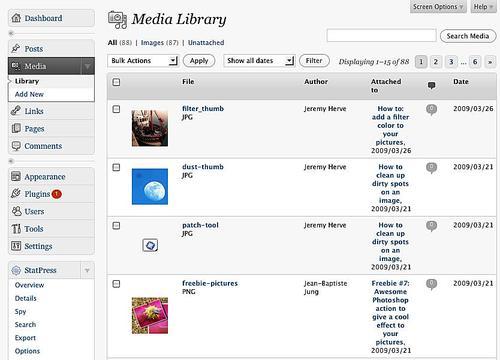
Task: Open the StatPress Details item
Action: click(26, 298)
